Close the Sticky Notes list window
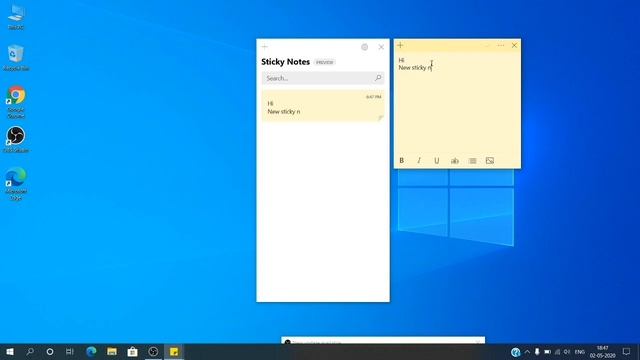 coord(381,47)
